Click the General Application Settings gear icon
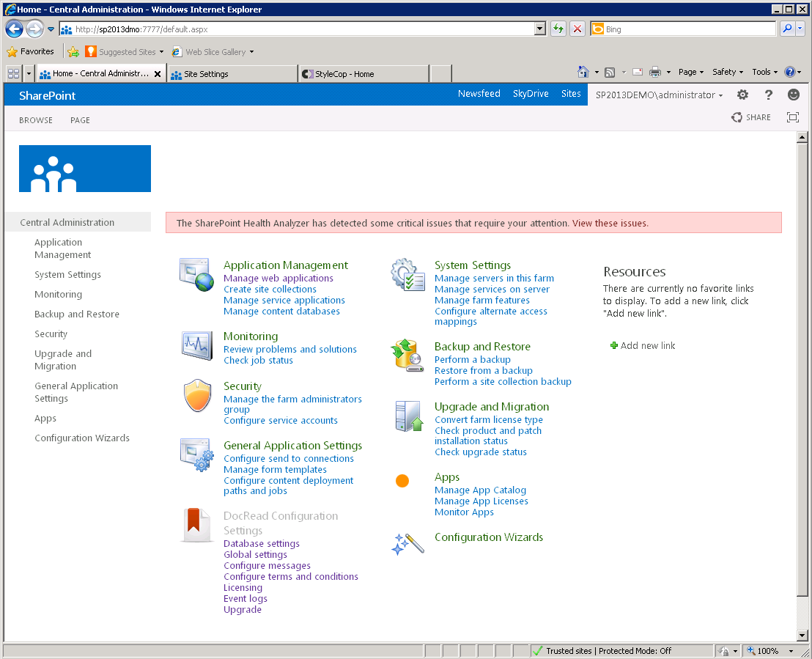 pos(197,454)
